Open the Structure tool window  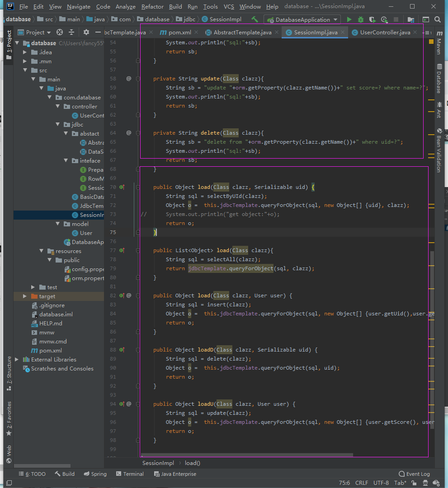pyautogui.click(x=9, y=374)
